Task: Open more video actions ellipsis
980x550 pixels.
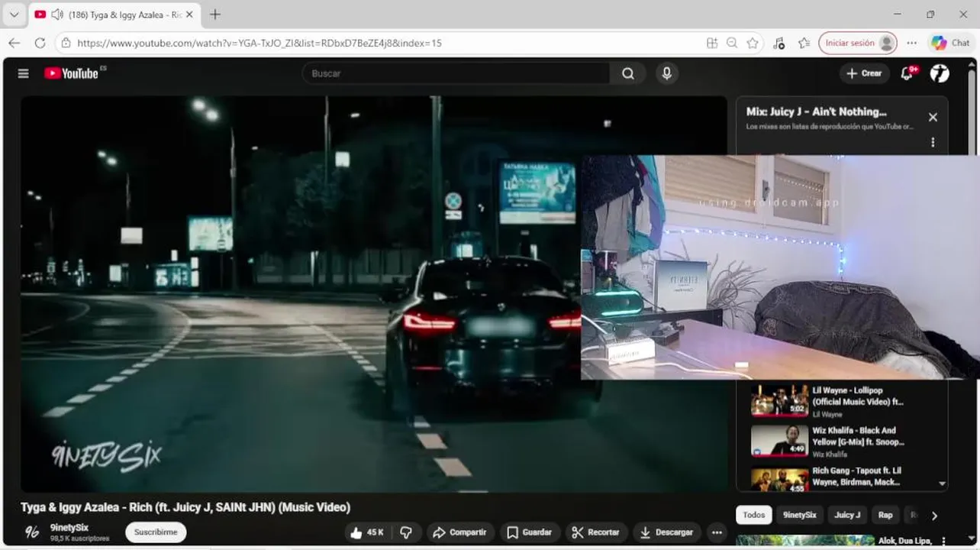Action: (717, 532)
